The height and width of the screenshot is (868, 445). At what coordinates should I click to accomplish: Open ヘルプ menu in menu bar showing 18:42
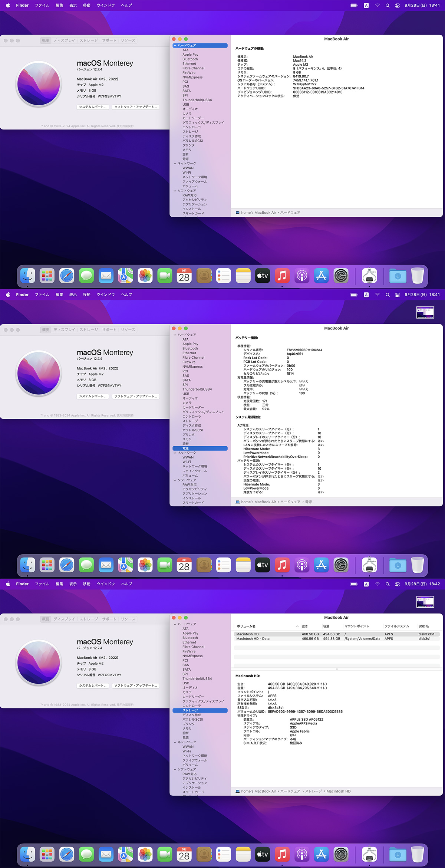click(x=126, y=584)
